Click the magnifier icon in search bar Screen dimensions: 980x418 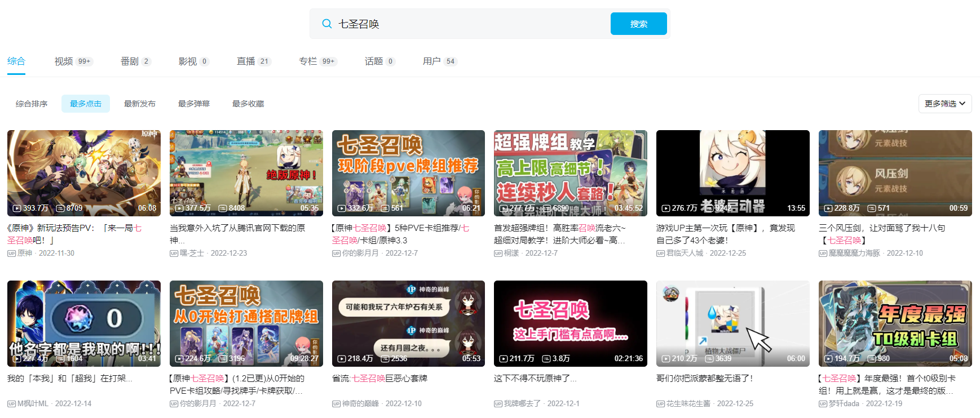[x=326, y=24]
